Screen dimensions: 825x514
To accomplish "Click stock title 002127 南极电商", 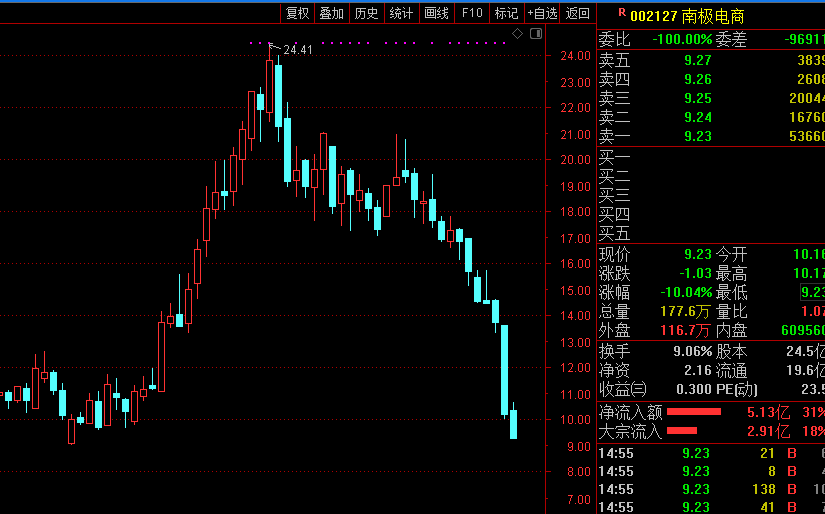I will coord(687,16).
